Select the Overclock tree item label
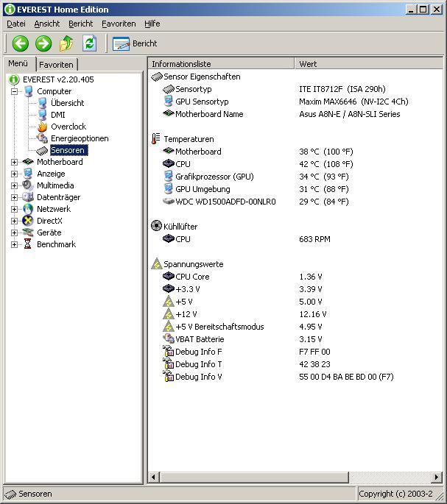447x504 pixels. pyautogui.click(x=68, y=127)
